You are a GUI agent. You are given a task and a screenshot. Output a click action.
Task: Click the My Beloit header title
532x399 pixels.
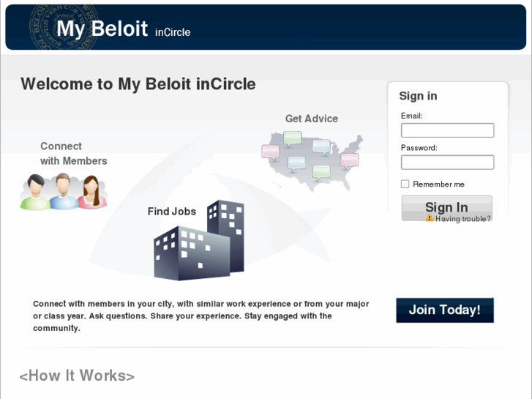point(102,29)
